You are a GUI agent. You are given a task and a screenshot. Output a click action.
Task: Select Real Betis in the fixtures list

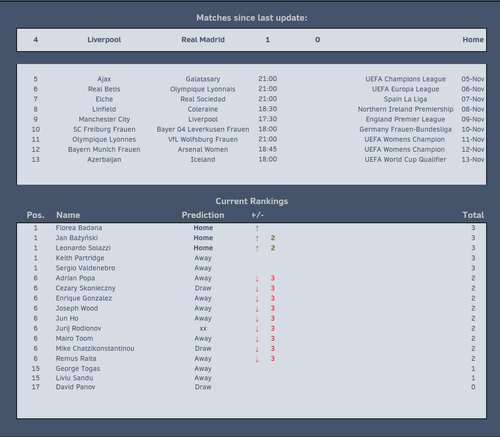point(104,89)
